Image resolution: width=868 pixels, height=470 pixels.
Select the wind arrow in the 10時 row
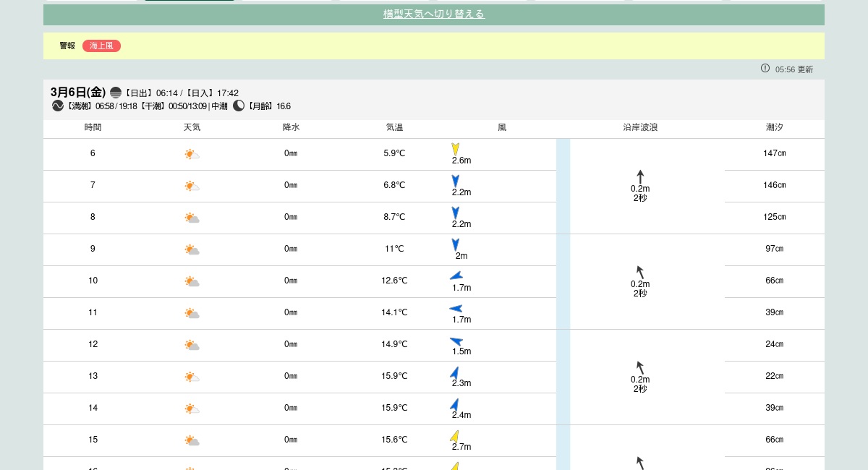coord(456,275)
